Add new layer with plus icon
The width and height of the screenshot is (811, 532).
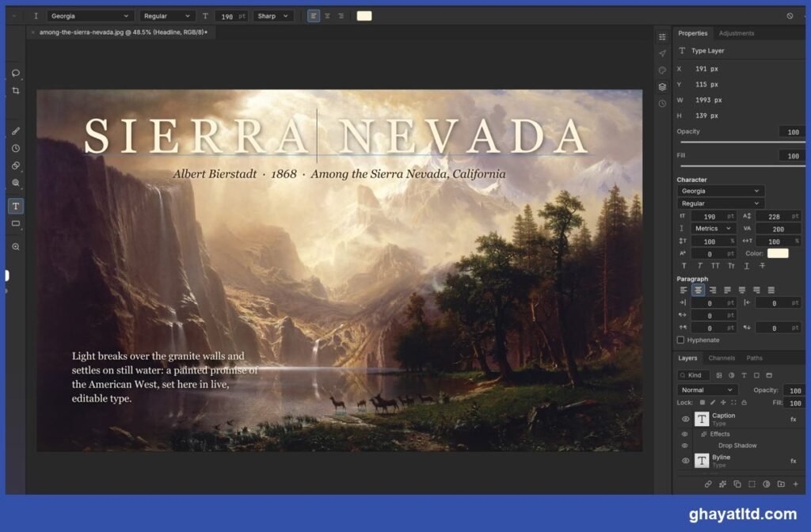point(795,484)
